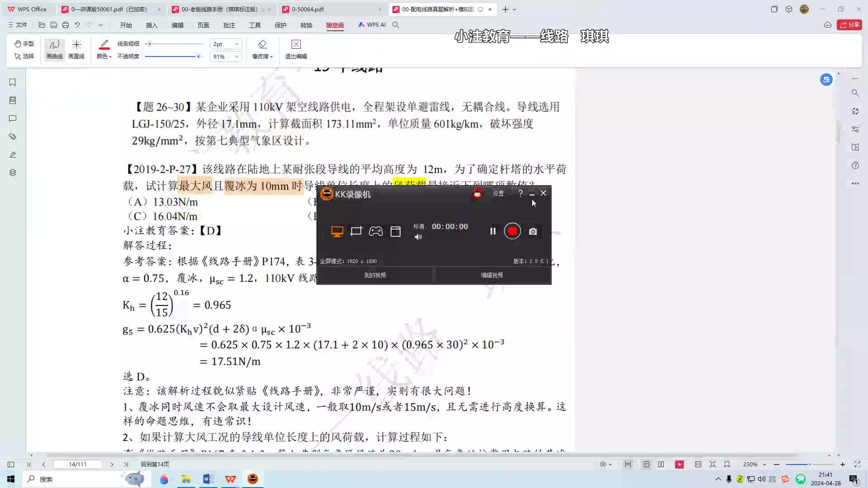
Task: Open the 批注 annotation menu tab
Action: [229, 25]
